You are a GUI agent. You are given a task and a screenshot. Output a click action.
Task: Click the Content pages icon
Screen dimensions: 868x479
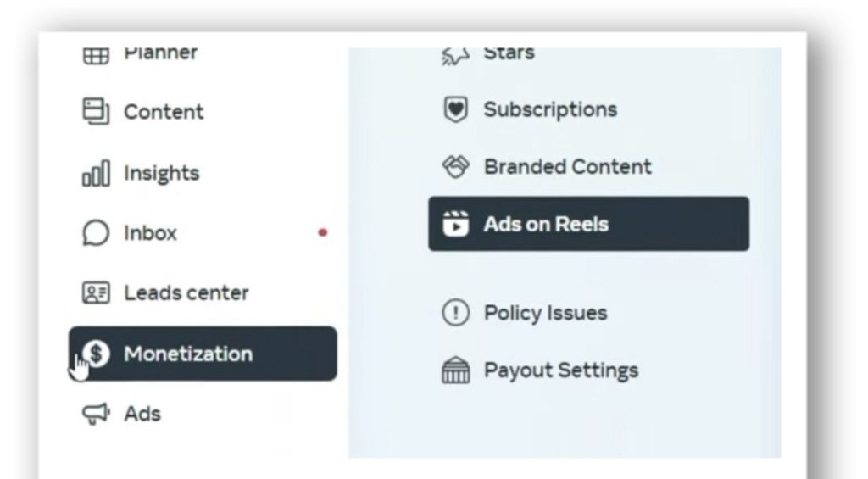95,112
